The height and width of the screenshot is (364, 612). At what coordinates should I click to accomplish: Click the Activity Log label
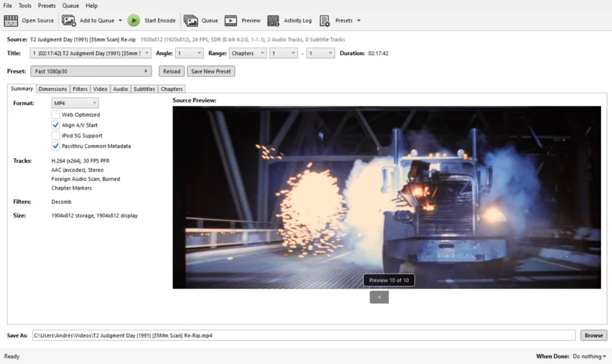coord(298,21)
